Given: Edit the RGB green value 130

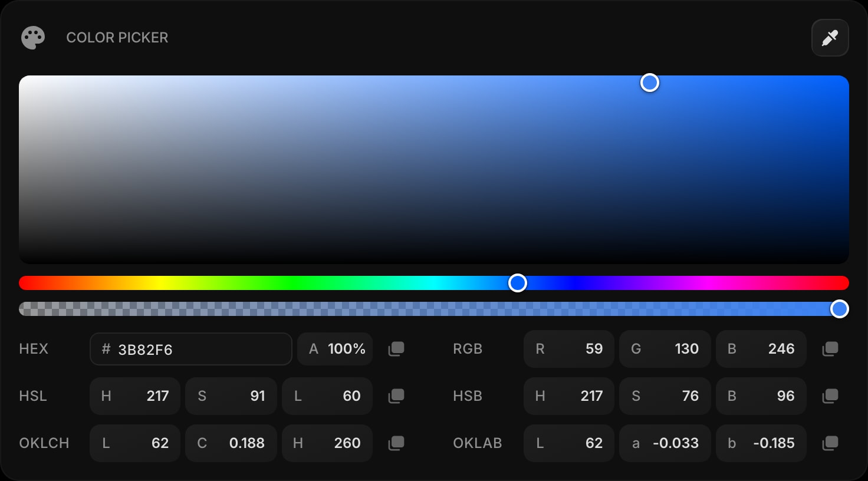Looking at the screenshot, I should click(x=665, y=349).
